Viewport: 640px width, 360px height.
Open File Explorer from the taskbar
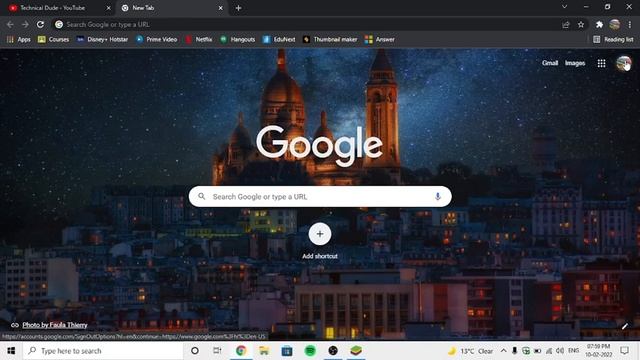tap(264, 351)
